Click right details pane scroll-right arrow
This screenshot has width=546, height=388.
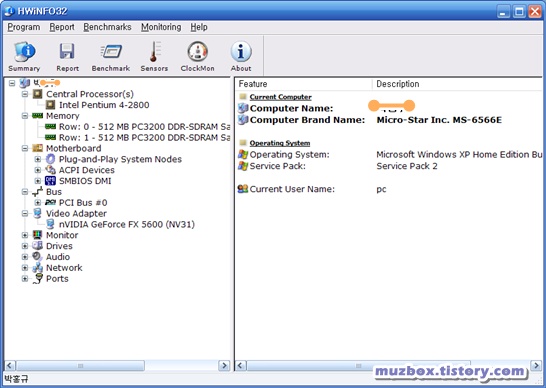pyautogui.click(x=536, y=365)
